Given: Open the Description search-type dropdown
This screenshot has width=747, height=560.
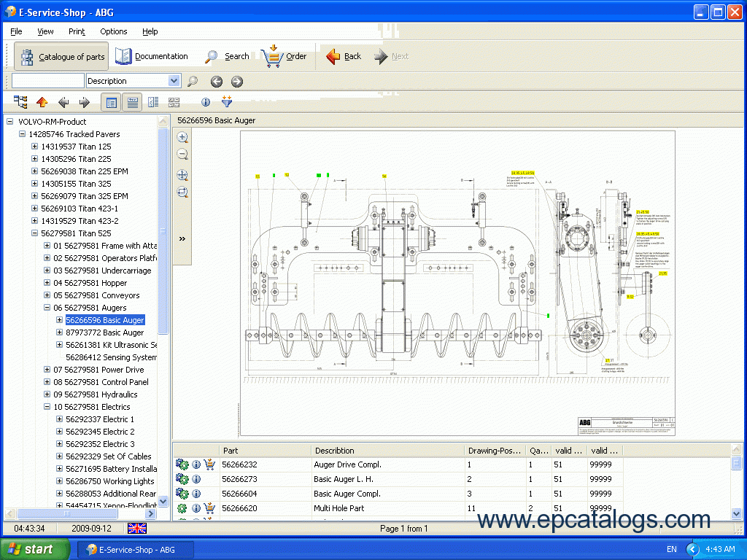Looking at the screenshot, I should (174, 81).
